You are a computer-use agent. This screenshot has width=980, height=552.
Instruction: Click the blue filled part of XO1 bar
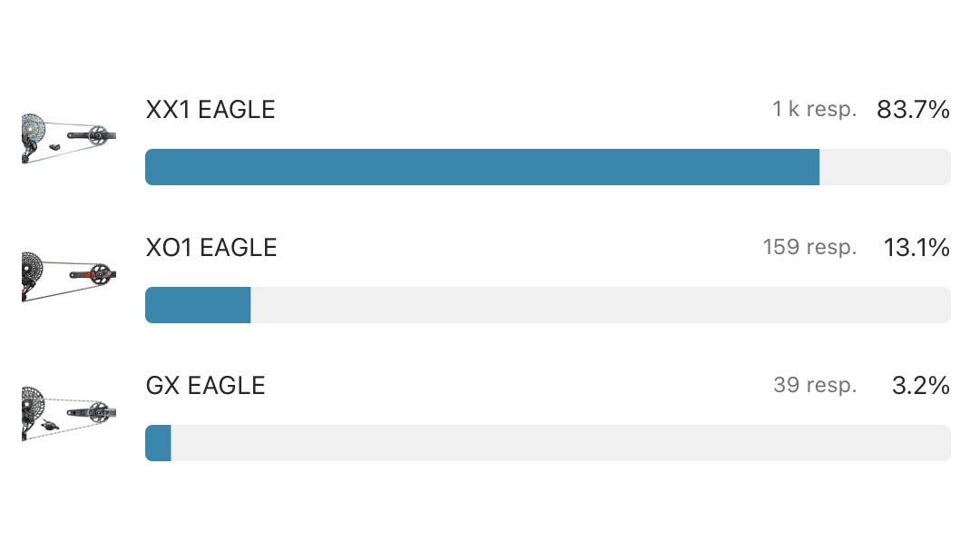pos(198,305)
